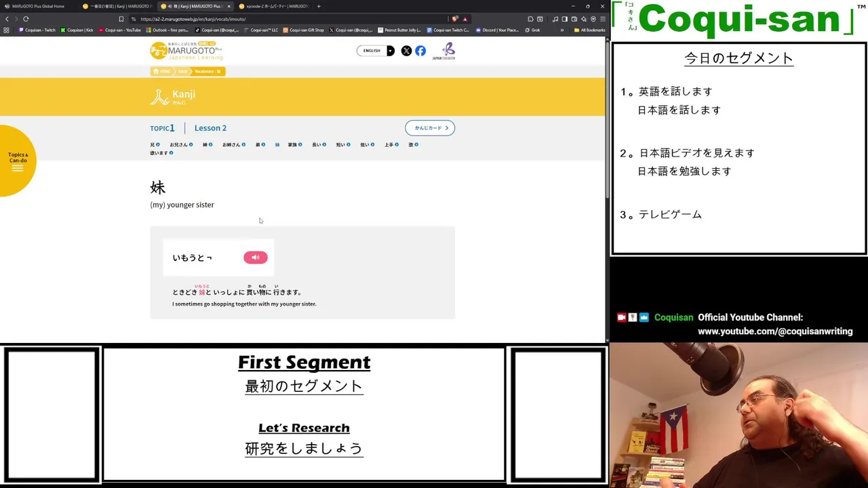Open the All Bookmarks folder
Screen dimensions: 868x488
coord(589,30)
